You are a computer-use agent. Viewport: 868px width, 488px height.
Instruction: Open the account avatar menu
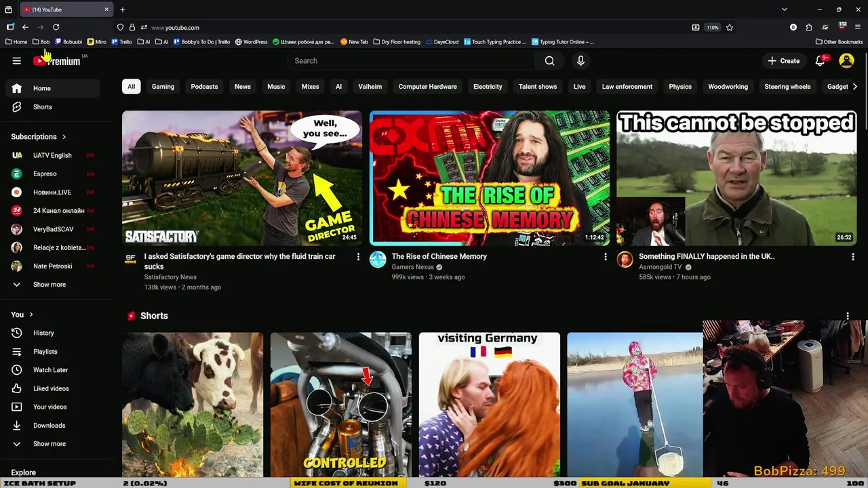coord(846,61)
